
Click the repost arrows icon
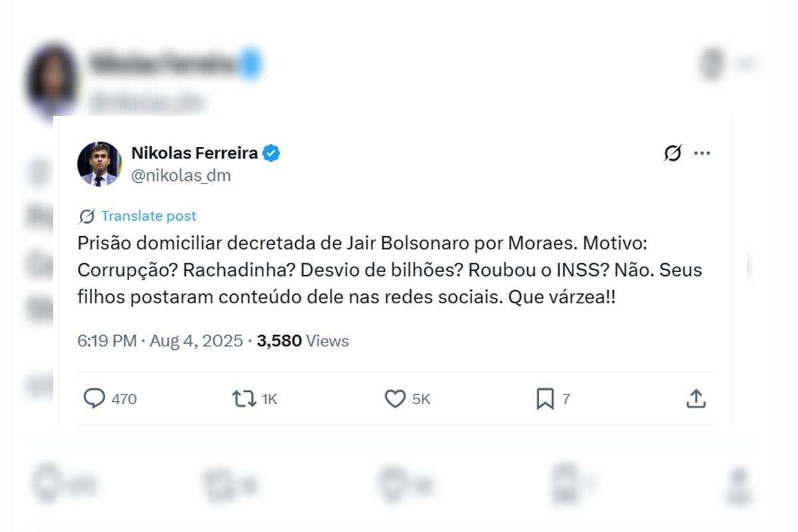pos(243,398)
